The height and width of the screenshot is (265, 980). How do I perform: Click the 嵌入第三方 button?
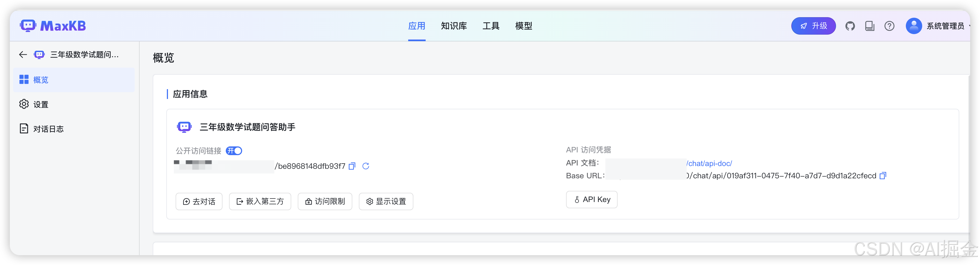(260, 201)
